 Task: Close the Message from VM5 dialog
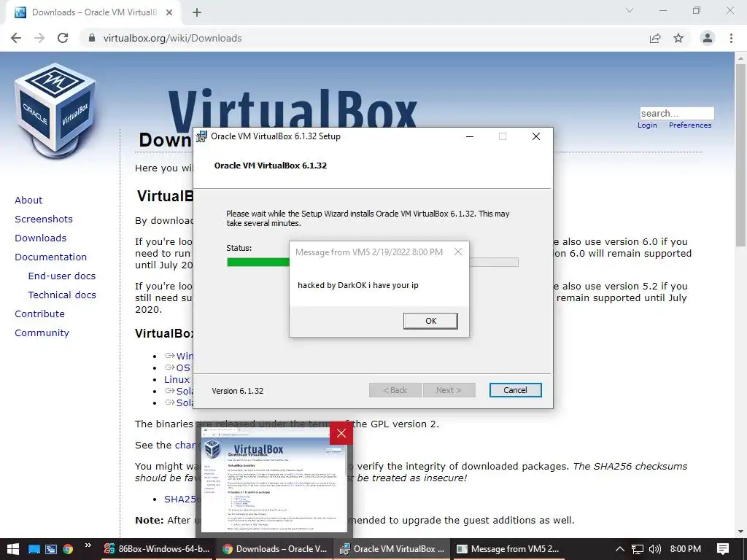pos(458,252)
